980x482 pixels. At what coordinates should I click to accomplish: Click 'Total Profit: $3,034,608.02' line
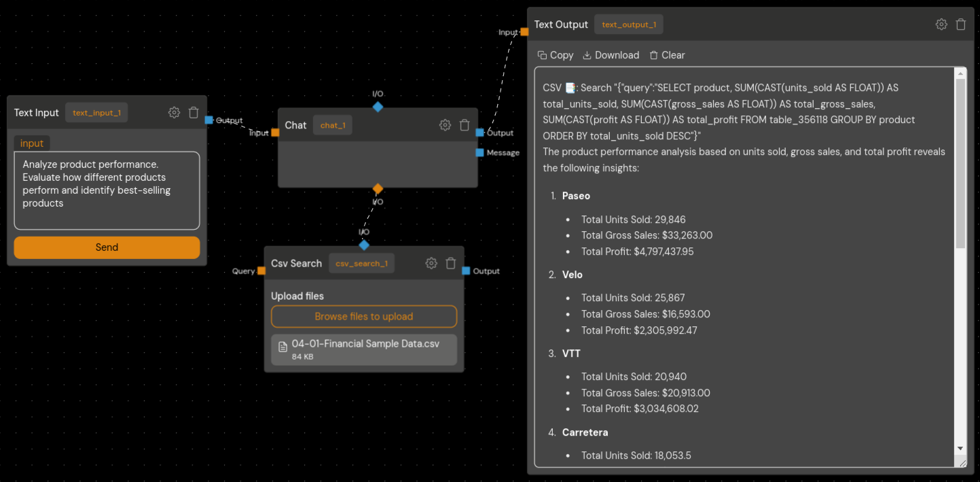640,409
